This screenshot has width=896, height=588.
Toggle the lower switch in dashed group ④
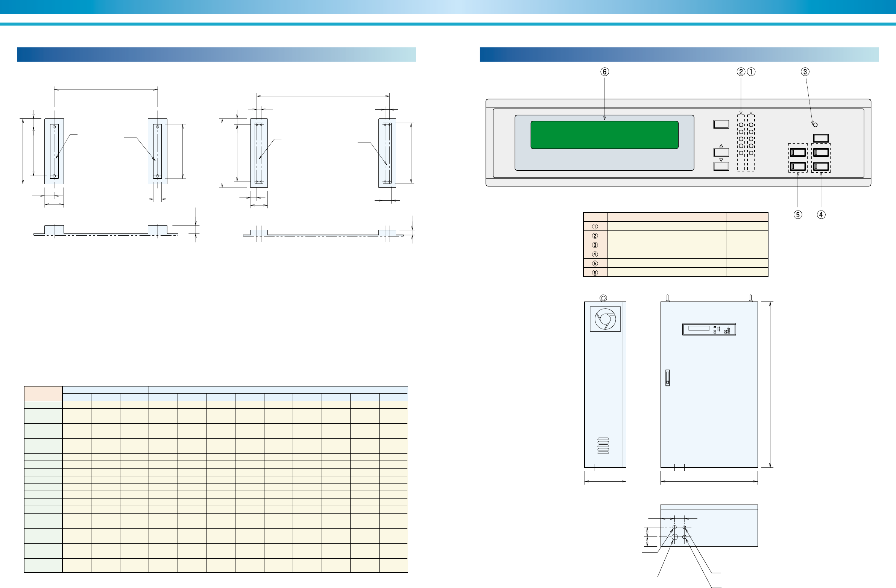click(821, 166)
